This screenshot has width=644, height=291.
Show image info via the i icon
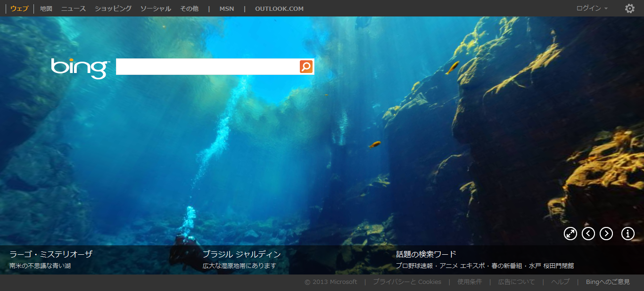[x=627, y=234]
